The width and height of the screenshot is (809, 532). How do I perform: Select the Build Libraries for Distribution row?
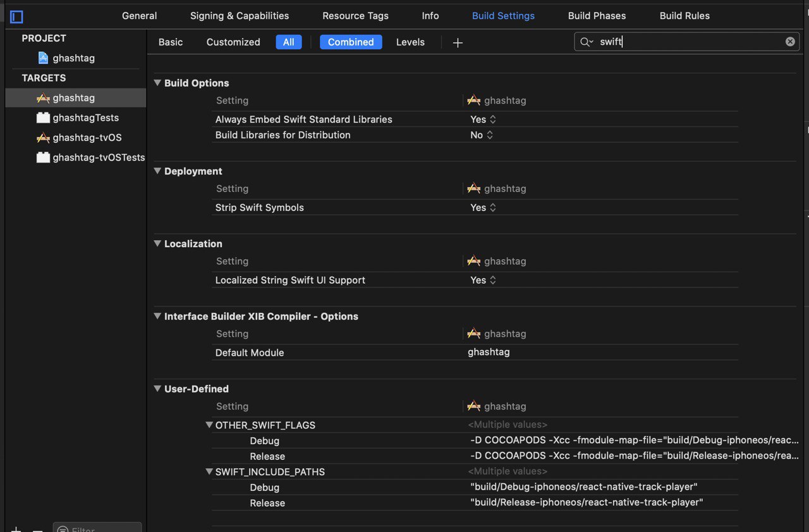click(x=475, y=135)
